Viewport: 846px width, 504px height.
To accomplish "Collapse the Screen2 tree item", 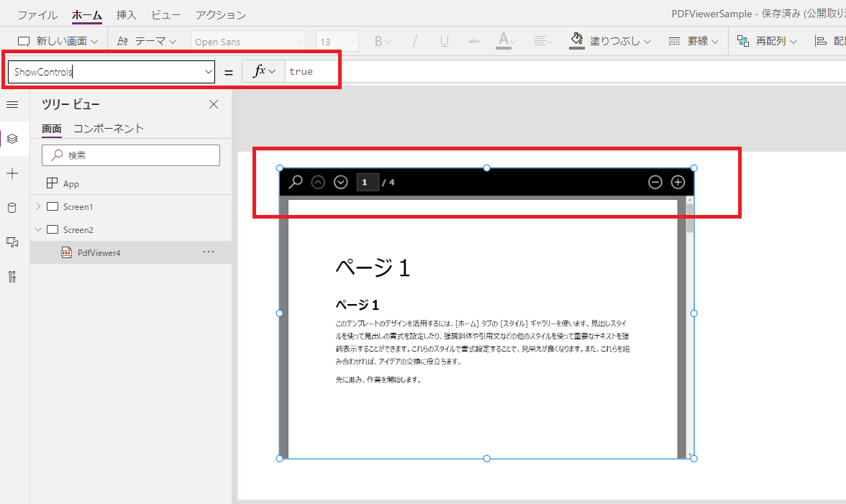I will click(x=37, y=229).
